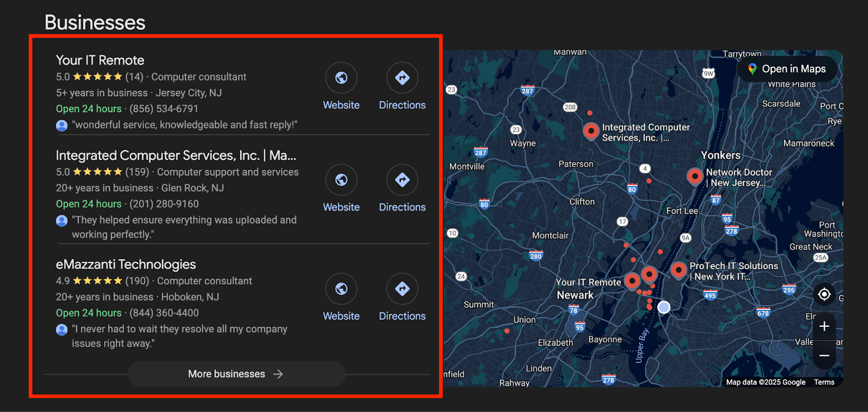Viewport: 868px width, 412px height.
Task: Click review "I never had to wait"
Action: coord(180,336)
